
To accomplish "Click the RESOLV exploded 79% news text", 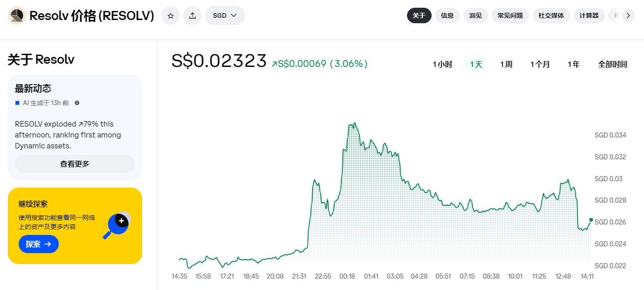I will click(68, 135).
